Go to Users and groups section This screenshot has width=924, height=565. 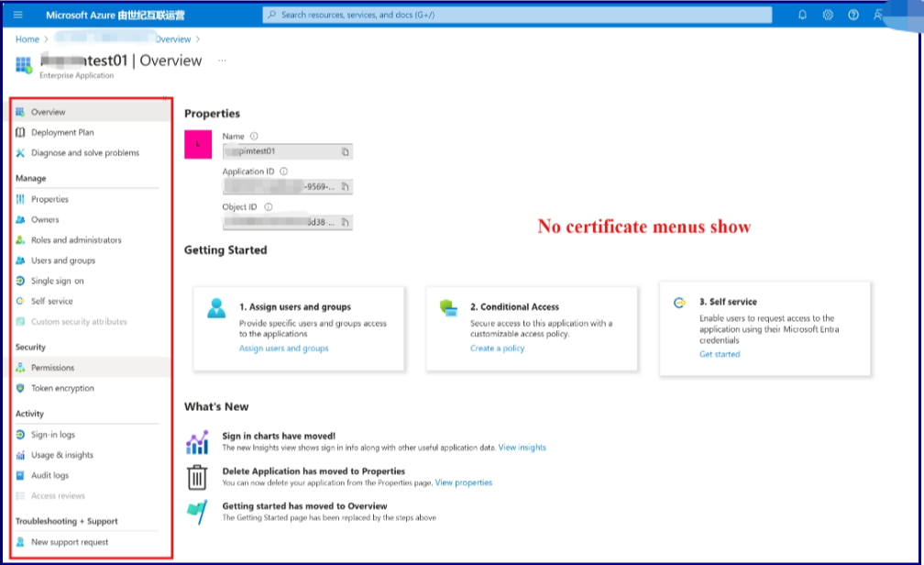[62, 260]
